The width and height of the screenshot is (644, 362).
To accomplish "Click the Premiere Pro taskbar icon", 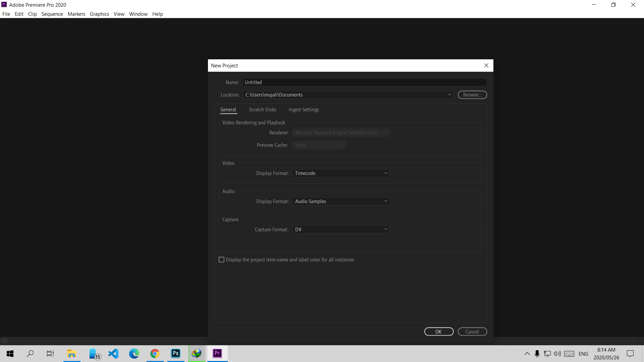I will (217, 353).
